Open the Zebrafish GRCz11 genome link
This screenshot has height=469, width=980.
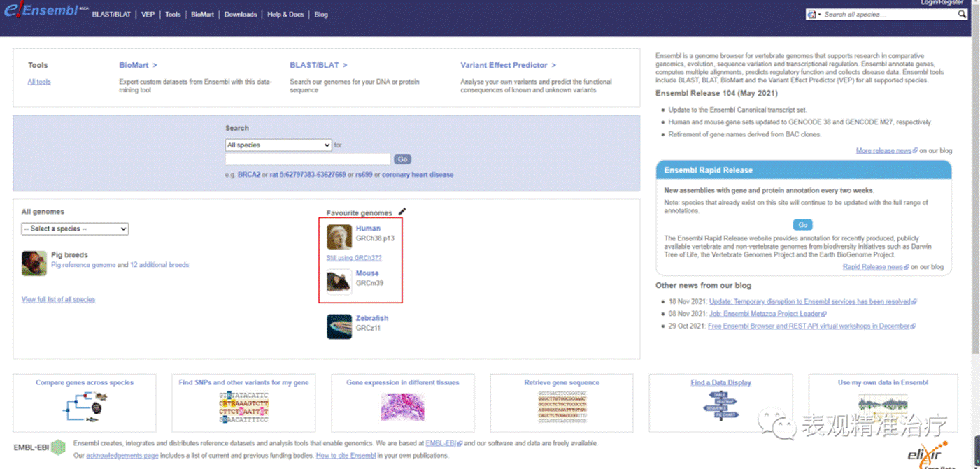[371, 318]
